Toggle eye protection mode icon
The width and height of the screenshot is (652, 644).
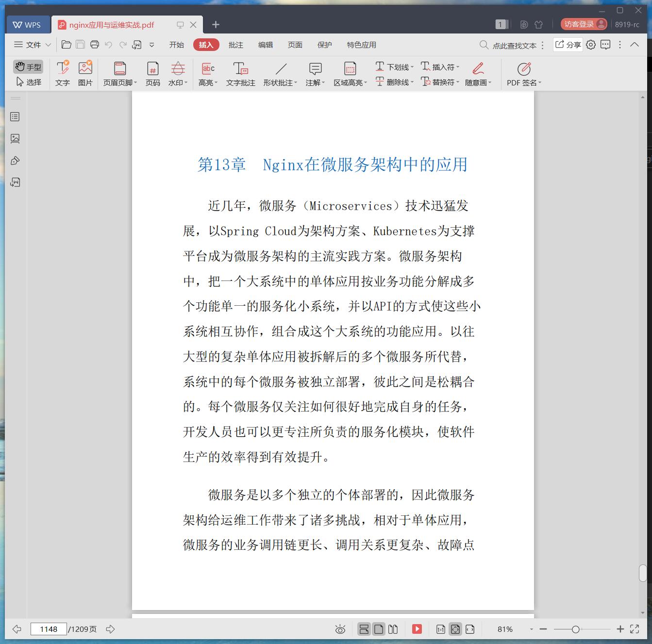[x=340, y=629]
